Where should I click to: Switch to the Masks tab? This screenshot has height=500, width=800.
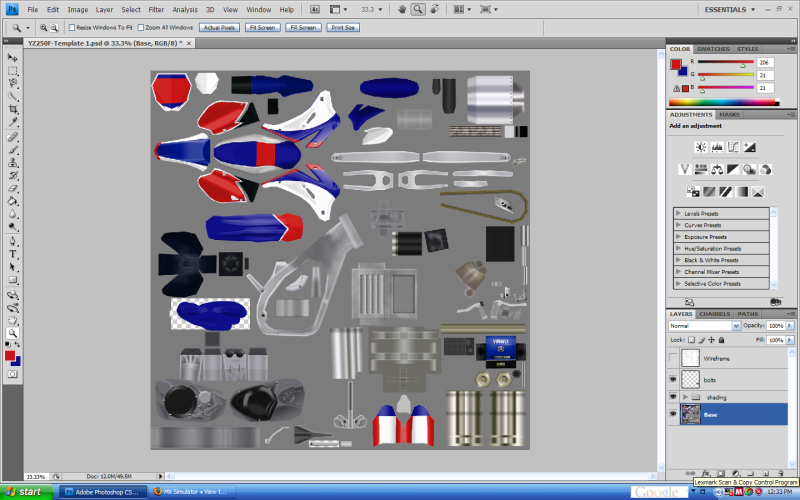(x=729, y=115)
